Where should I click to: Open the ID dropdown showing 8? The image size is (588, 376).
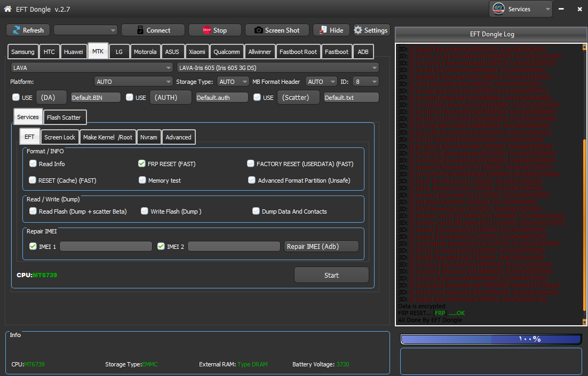pyautogui.click(x=365, y=81)
